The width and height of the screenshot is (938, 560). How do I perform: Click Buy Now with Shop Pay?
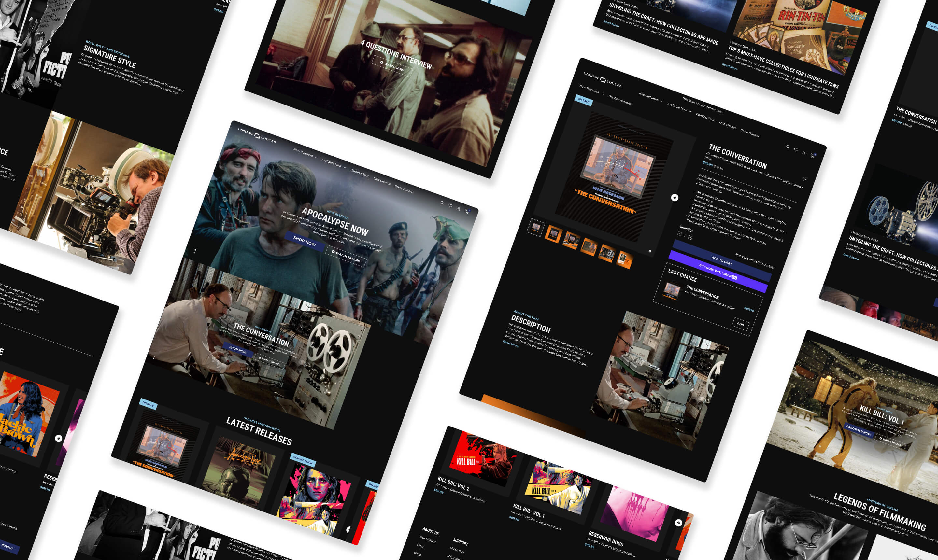[718, 272]
